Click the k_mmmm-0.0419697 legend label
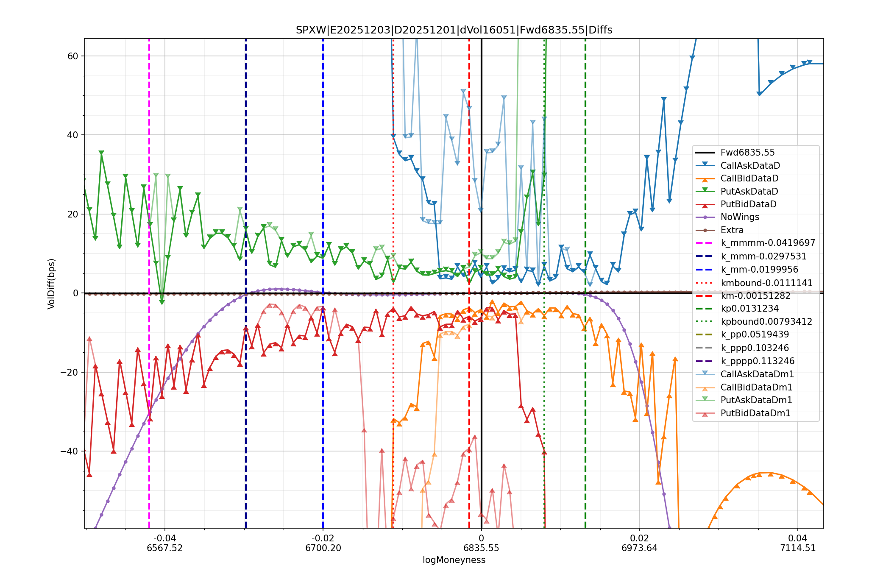This screenshot has height=588, width=883. [767, 243]
